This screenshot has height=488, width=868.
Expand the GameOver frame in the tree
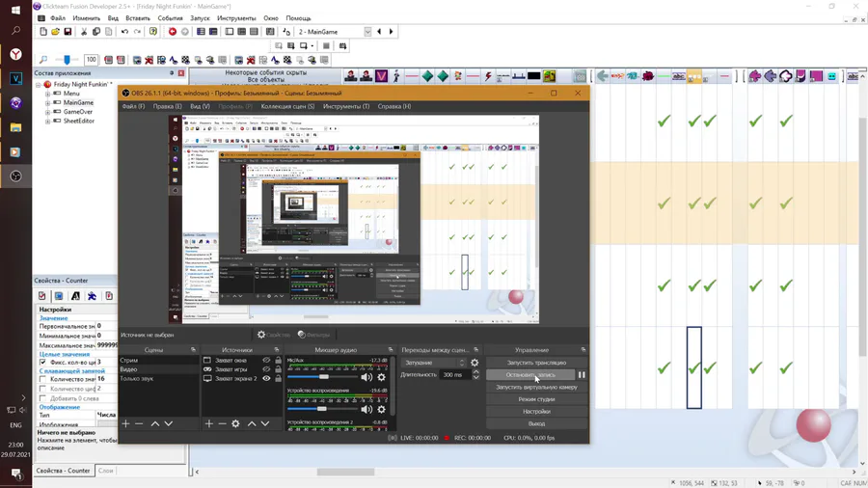[47, 112]
